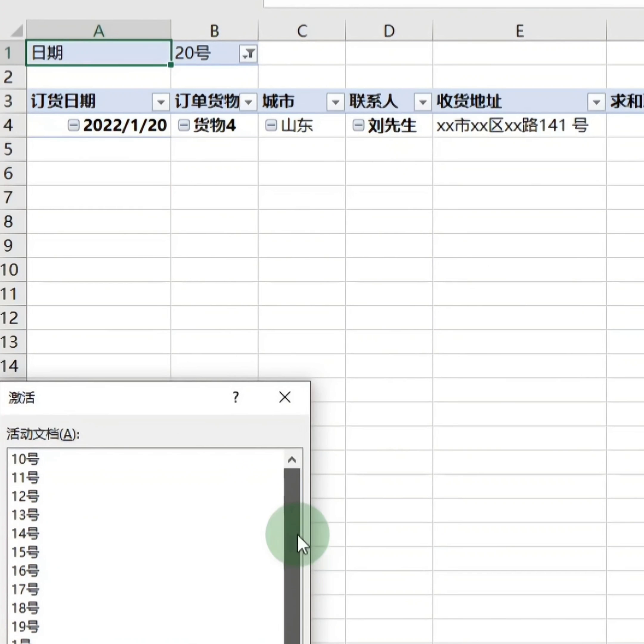
Task: Choose 19号 from the activate list
Action: coord(25,626)
